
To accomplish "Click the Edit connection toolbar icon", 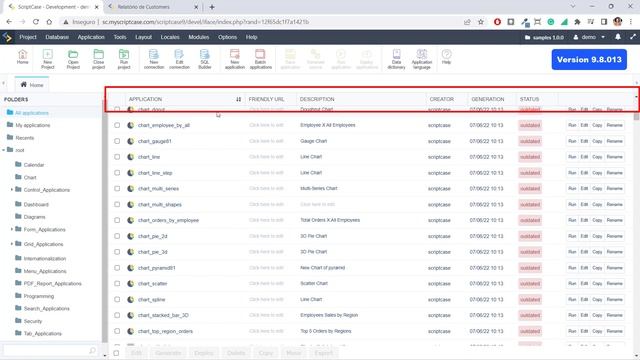I will tap(179, 59).
